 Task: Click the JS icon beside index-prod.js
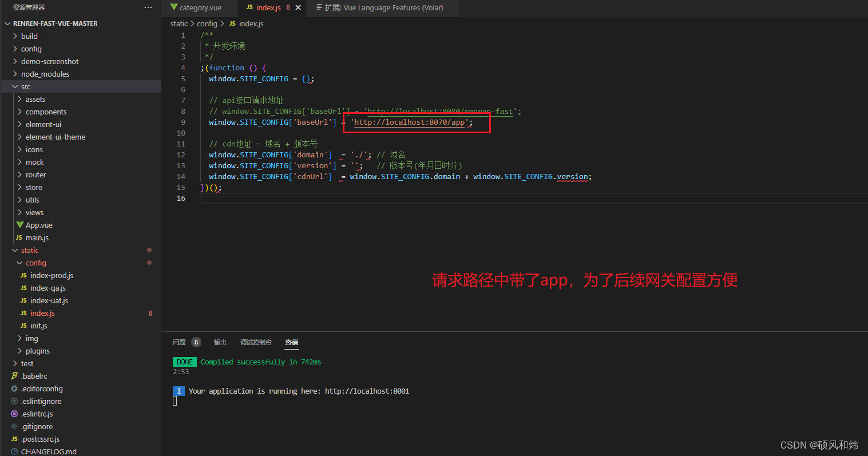(23, 275)
